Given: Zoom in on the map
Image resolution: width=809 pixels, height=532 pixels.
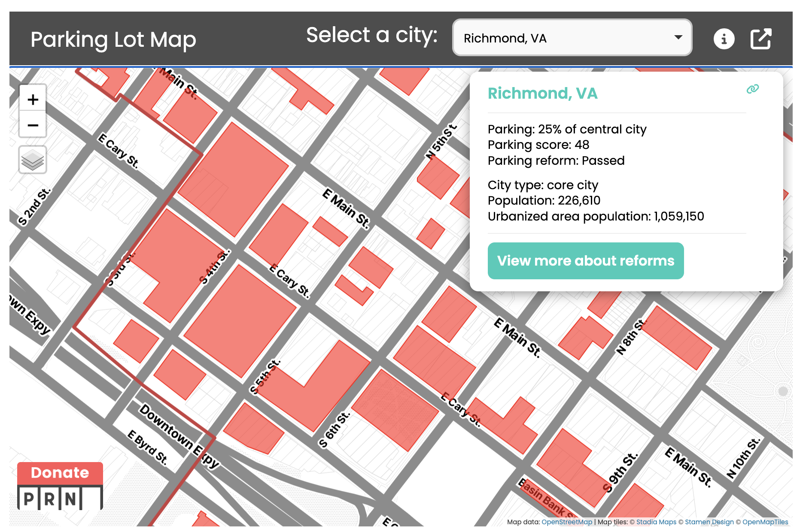Looking at the screenshot, I should point(33,100).
